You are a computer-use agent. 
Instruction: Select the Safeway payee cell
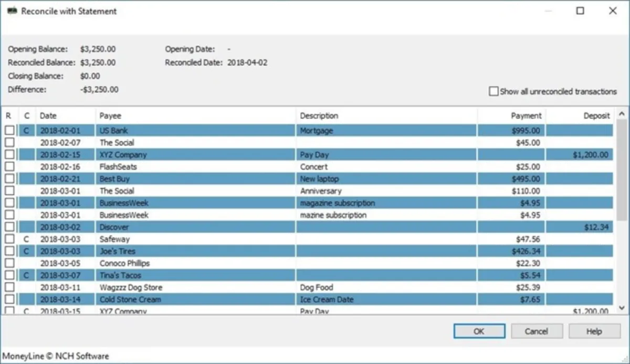[196, 239]
